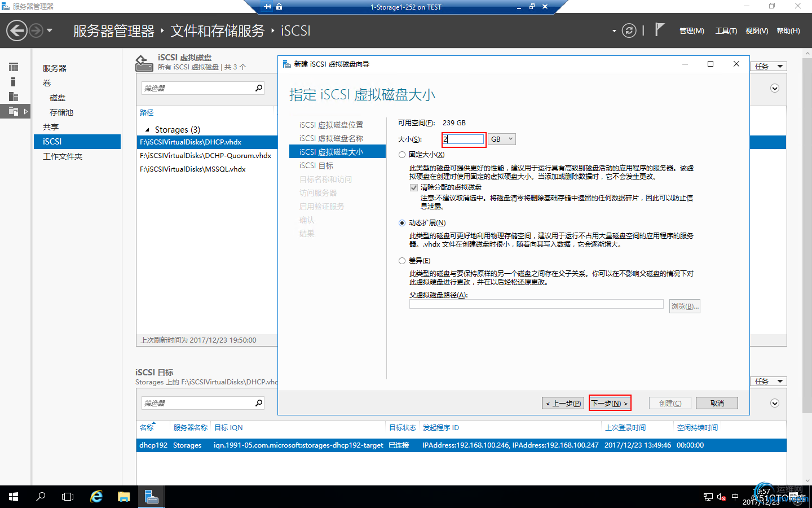Select 存储池 in the navigation pane
This screenshot has height=508, width=812.
tap(61, 112)
